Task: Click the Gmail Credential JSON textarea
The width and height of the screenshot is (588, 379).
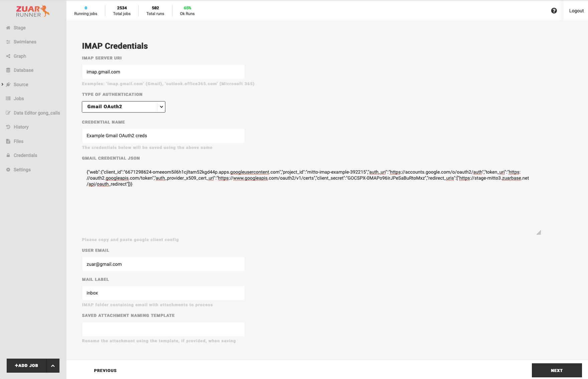Action: (312, 200)
